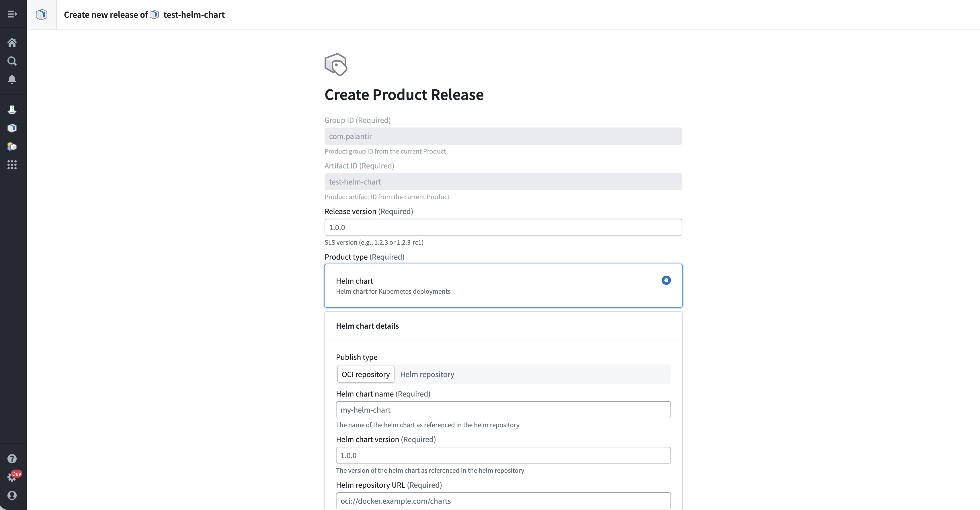The height and width of the screenshot is (510, 980).
Task: Click the Helm repository URL field
Action: [503, 501]
